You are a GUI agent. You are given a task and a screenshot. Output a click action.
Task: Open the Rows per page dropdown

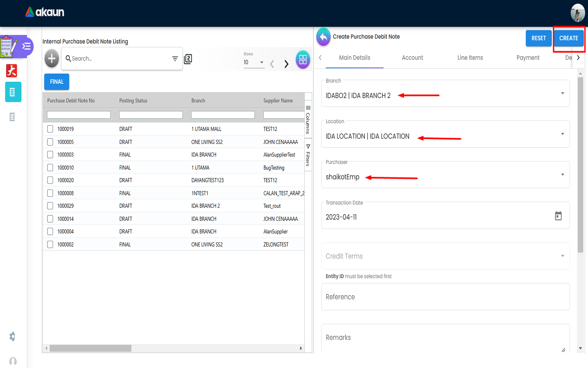click(254, 63)
